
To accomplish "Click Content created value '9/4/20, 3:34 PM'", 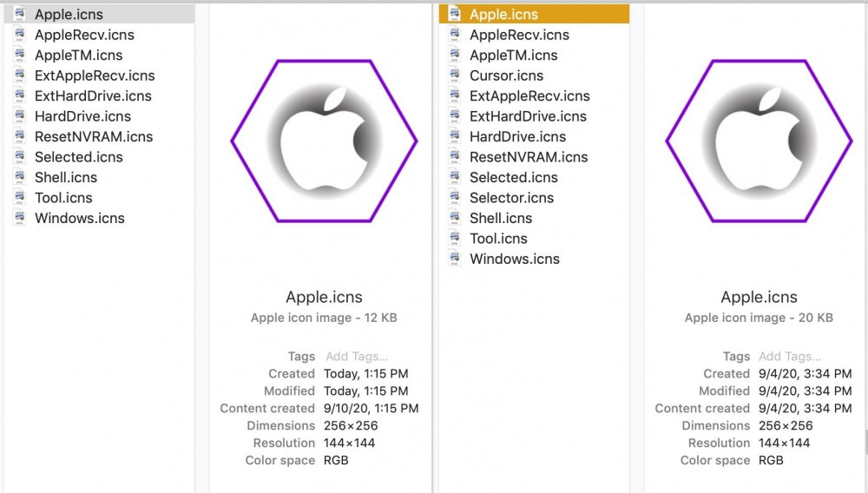I will (805, 409).
